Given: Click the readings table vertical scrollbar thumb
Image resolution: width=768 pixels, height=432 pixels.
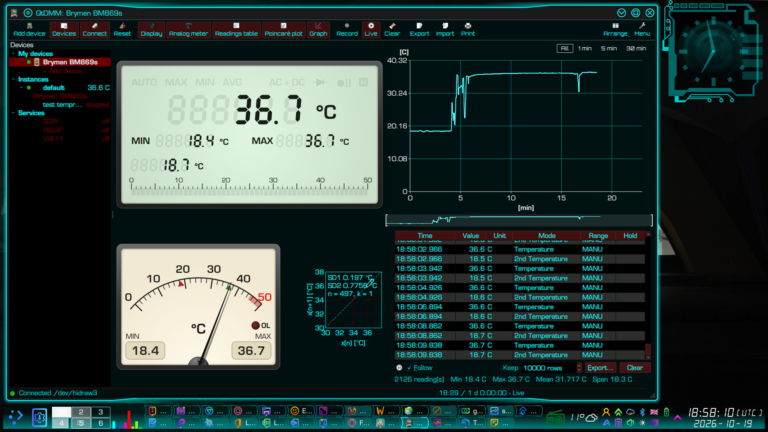Looking at the screenshot, I should 648,350.
